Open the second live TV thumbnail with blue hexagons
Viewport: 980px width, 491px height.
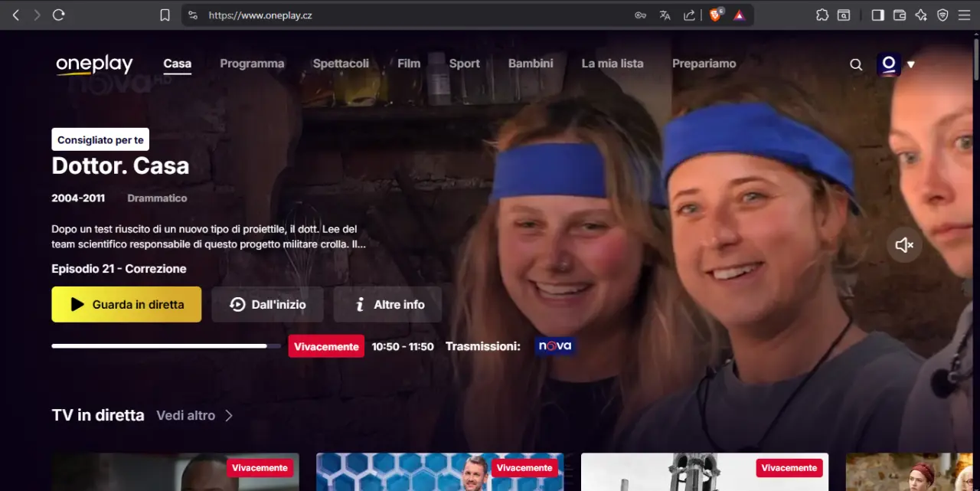click(x=440, y=472)
